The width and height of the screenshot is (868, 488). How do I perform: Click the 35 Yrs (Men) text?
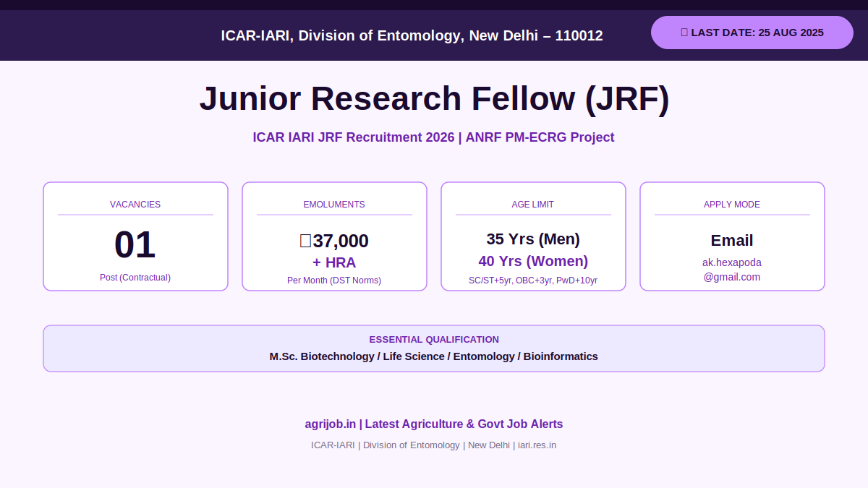[533, 239]
